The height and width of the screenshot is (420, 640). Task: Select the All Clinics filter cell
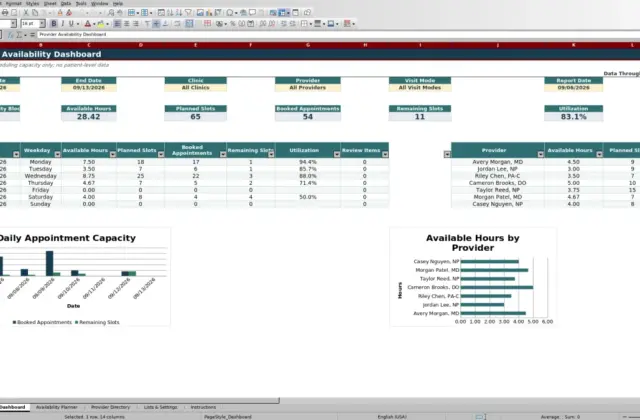tap(196, 88)
